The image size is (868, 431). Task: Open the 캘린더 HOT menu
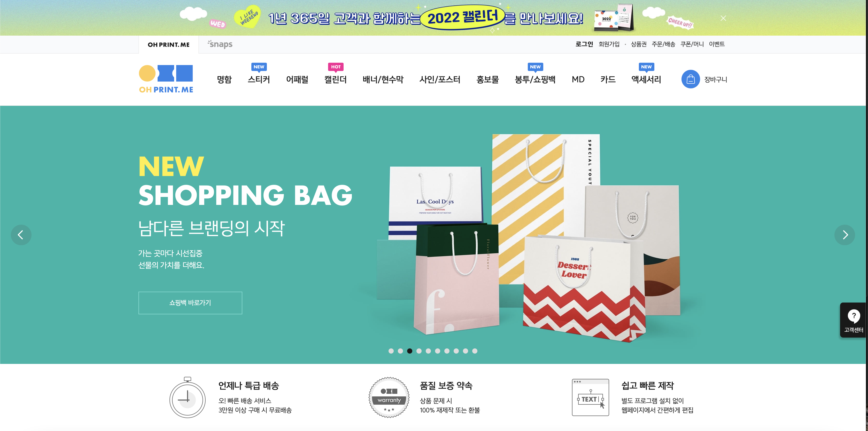tap(335, 79)
